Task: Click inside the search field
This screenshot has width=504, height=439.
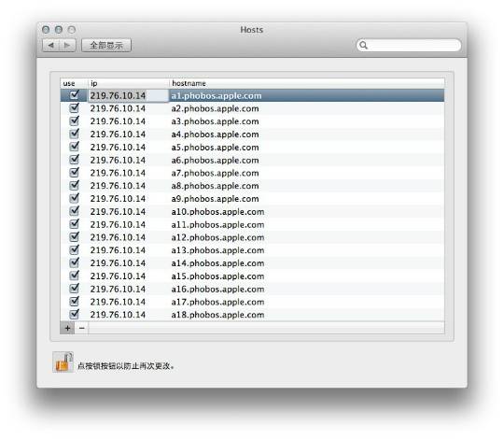Action: point(409,45)
